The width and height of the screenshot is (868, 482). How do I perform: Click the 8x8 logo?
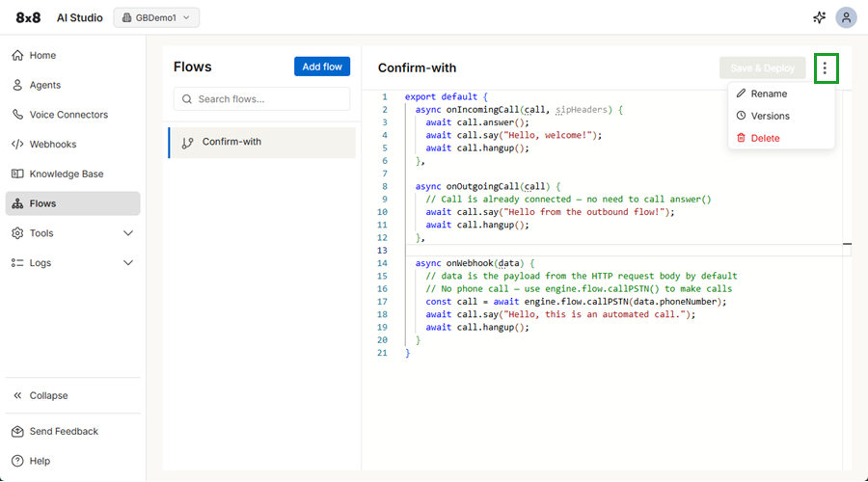[x=28, y=17]
